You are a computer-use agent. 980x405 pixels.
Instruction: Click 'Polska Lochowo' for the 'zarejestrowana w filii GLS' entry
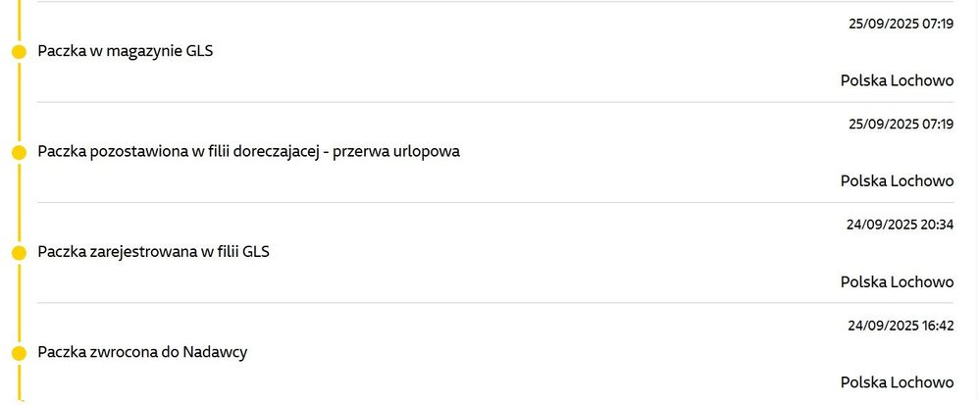point(897,281)
